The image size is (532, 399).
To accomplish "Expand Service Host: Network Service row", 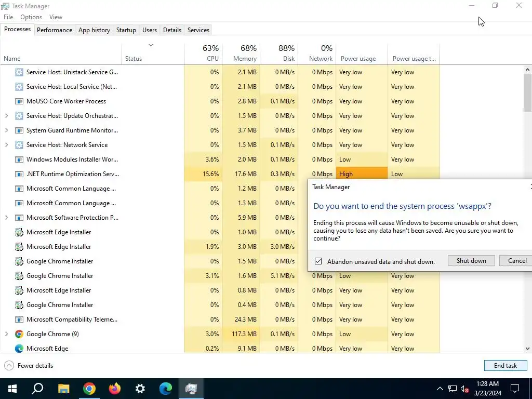I will pyautogui.click(x=6, y=145).
